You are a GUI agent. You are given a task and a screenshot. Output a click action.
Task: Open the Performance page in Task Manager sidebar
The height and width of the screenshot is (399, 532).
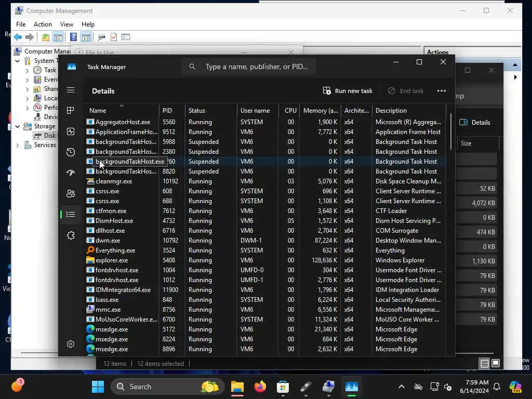click(x=71, y=131)
